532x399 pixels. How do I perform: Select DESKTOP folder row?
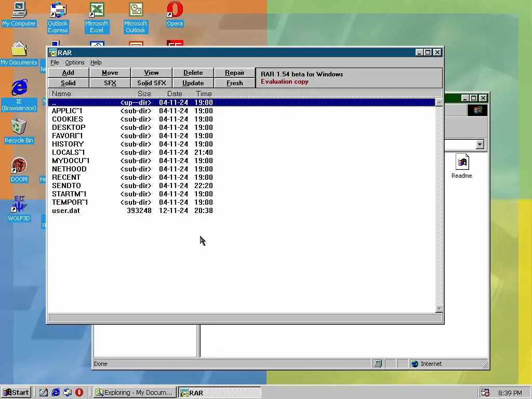[x=241, y=128]
